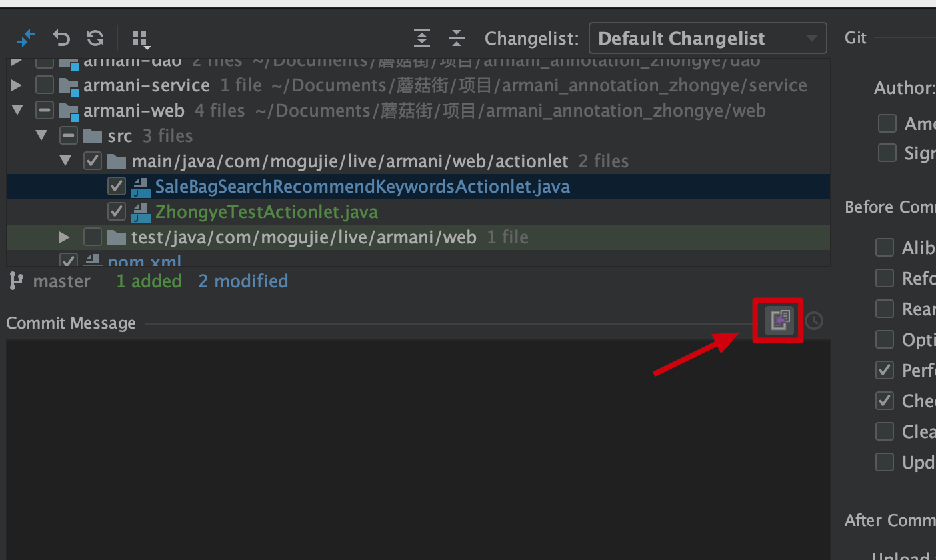
Task: Enable the Alibaba code check checkbox
Action: click(x=884, y=247)
